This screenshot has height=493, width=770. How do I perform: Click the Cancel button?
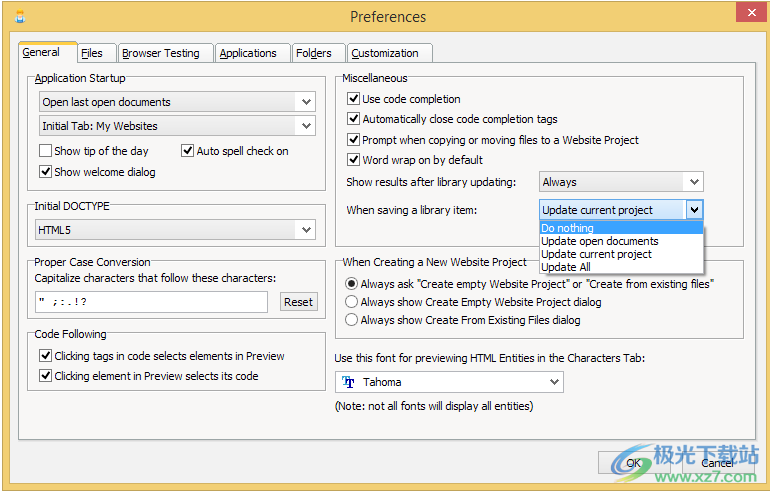(717, 463)
